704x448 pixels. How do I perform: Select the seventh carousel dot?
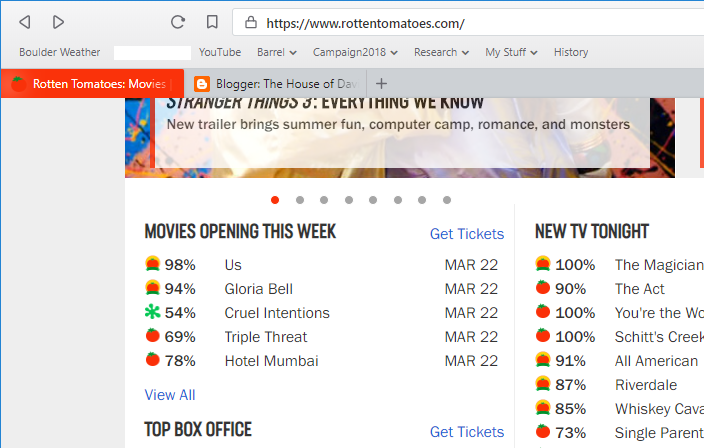tap(422, 200)
